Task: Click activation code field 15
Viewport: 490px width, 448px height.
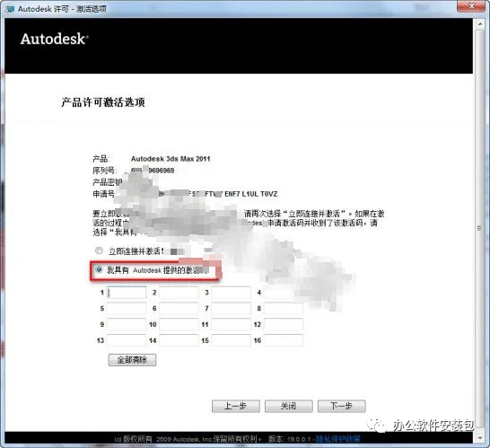Action: tap(232, 340)
